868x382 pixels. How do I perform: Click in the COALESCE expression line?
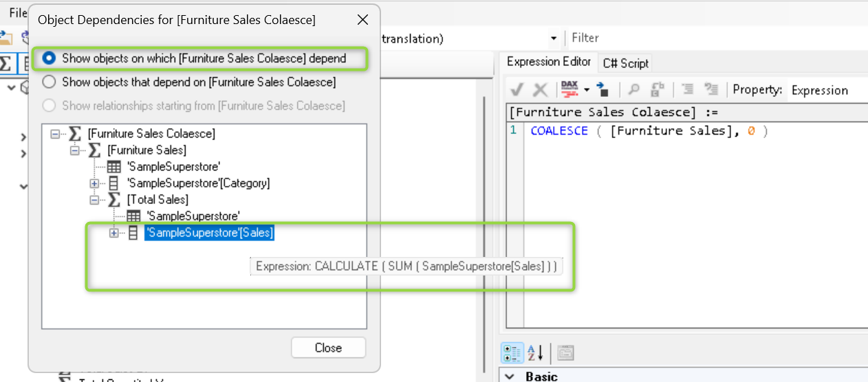tap(649, 131)
